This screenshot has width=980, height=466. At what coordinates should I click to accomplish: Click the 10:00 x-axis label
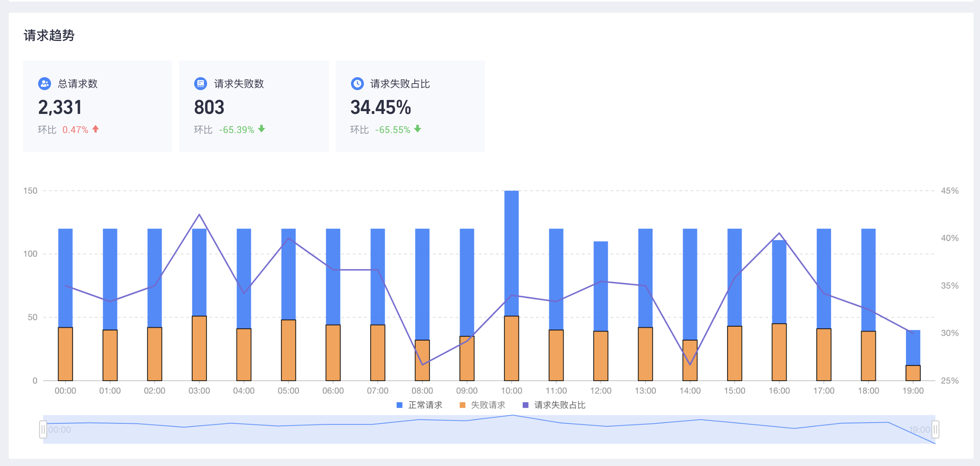[511, 391]
